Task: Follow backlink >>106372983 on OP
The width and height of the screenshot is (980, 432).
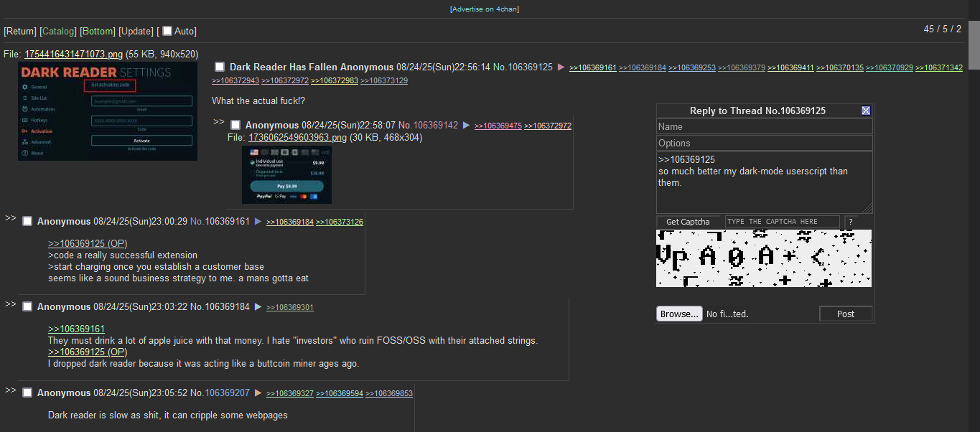Action: tap(335, 81)
